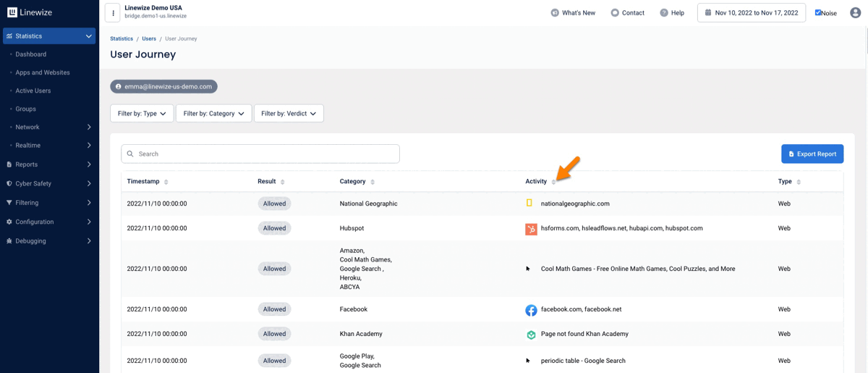This screenshot has height=373, width=868.
Task: Open Filter by: Type dropdown
Action: (142, 114)
